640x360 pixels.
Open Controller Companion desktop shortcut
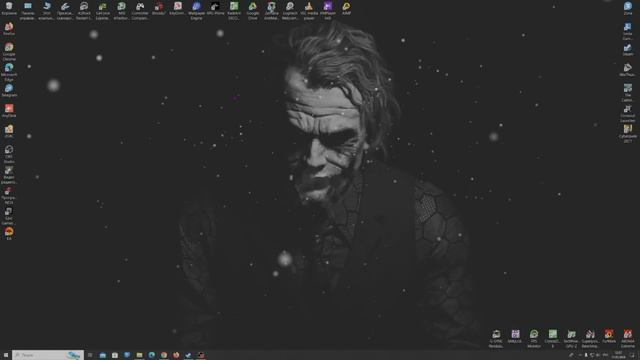coord(140,10)
